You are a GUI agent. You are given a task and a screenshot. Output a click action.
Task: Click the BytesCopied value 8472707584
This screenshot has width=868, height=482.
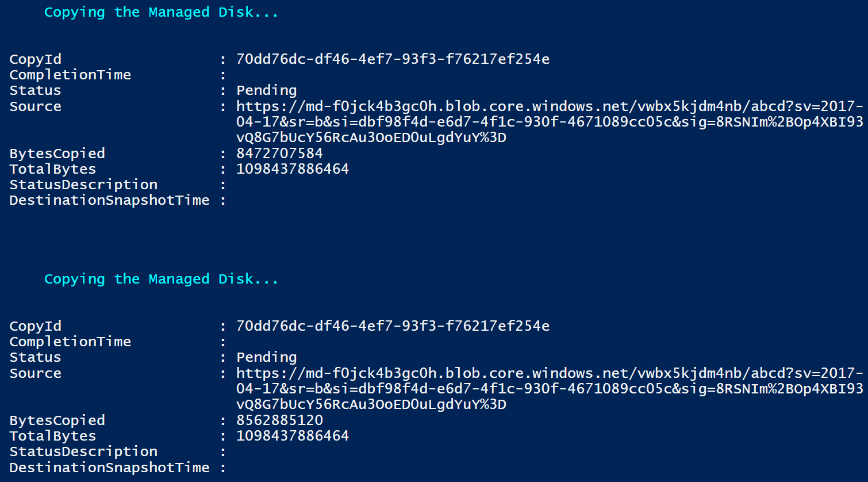tap(279, 154)
